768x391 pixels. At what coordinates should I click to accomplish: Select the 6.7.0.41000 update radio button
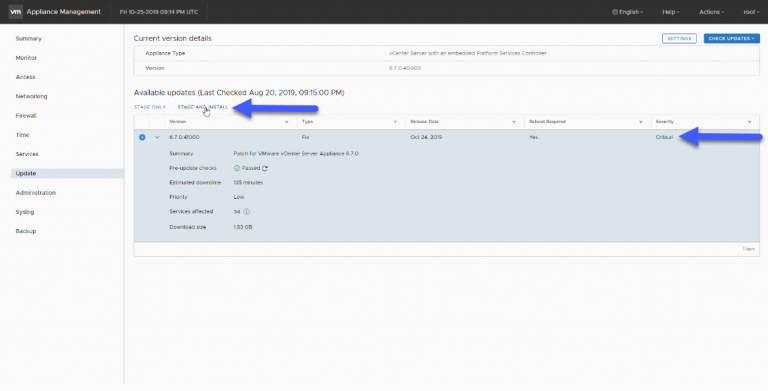(142, 137)
